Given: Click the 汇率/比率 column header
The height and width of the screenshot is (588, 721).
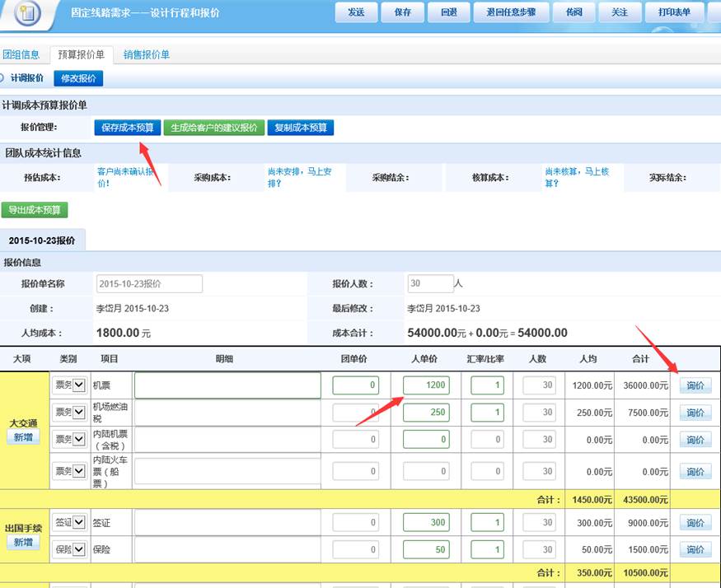Looking at the screenshot, I should 485,358.
